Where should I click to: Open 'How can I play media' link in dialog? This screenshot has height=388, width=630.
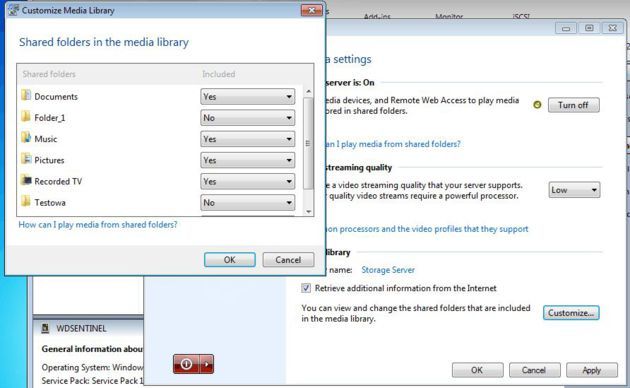pyautogui.click(x=98, y=225)
